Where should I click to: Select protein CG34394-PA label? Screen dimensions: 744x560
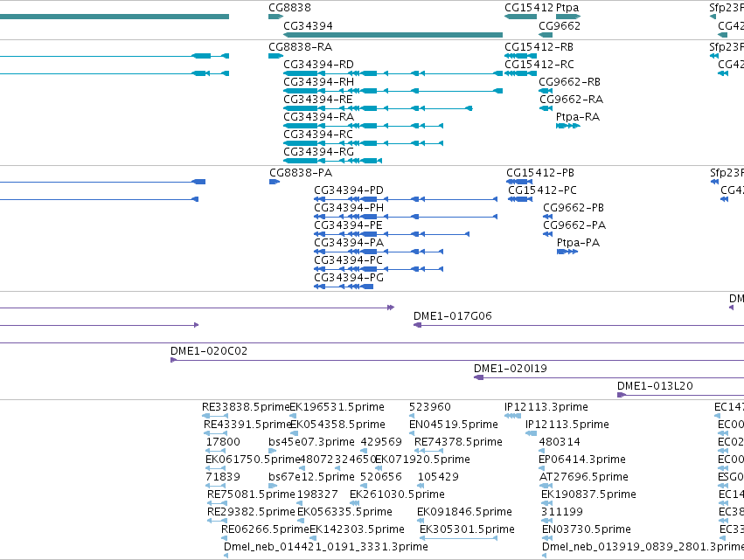coord(349,243)
